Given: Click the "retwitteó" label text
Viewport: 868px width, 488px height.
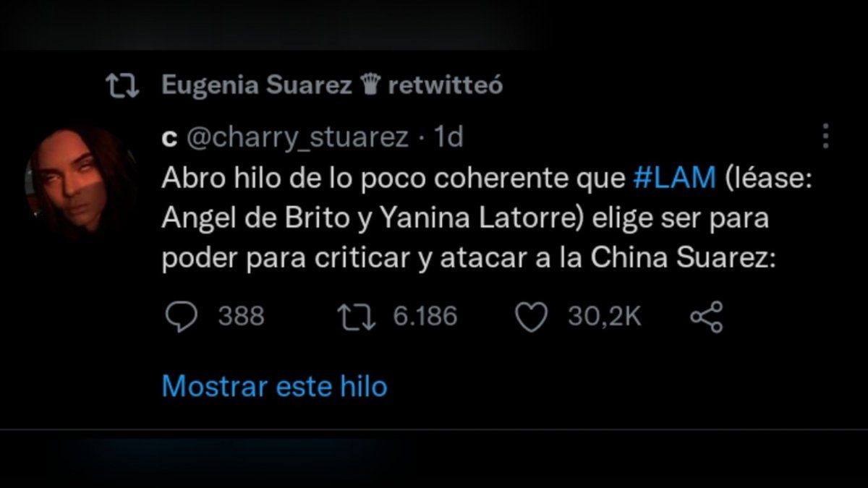Looking at the screenshot, I should click(445, 86).
